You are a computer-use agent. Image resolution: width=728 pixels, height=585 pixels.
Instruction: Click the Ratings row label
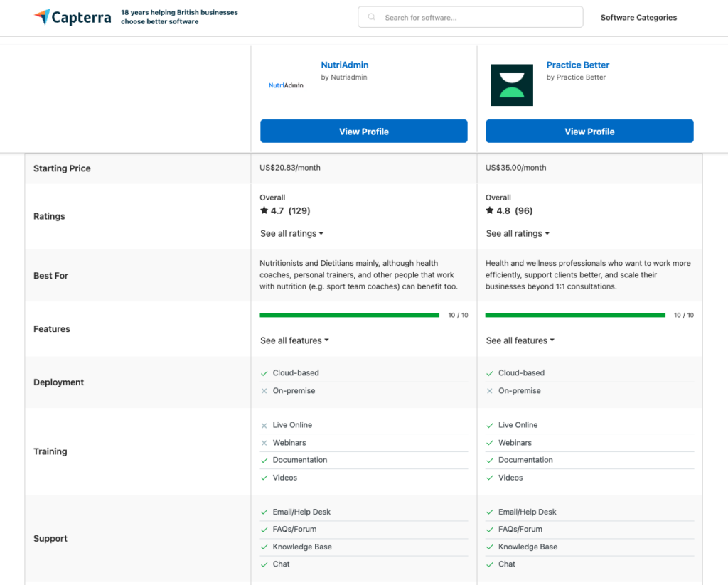pos(49,216)
